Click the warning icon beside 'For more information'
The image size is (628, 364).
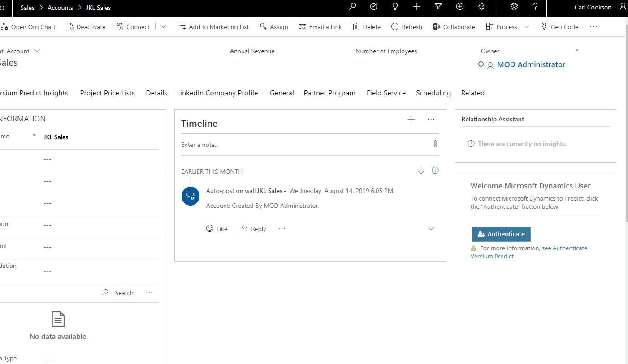[x=474, y=248]
